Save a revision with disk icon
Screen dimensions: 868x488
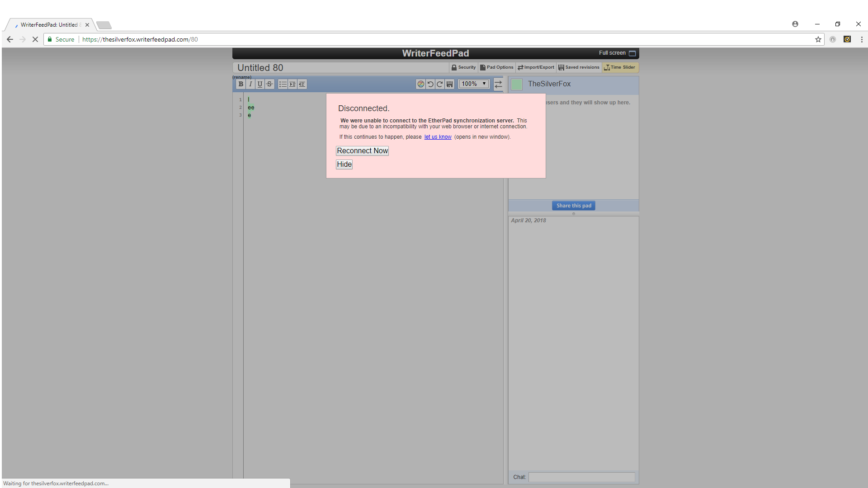[x=449, y=84]
